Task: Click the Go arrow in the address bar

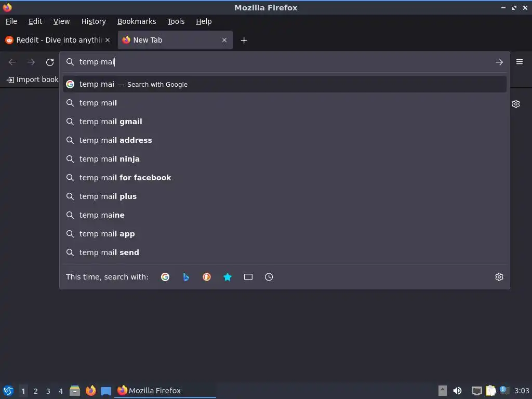Action: pyautogui.click(x=499, y=62)
